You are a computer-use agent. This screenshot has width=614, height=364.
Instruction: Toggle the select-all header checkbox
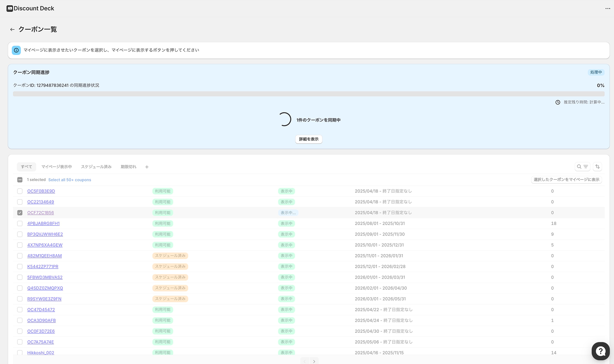coord(20,180)
